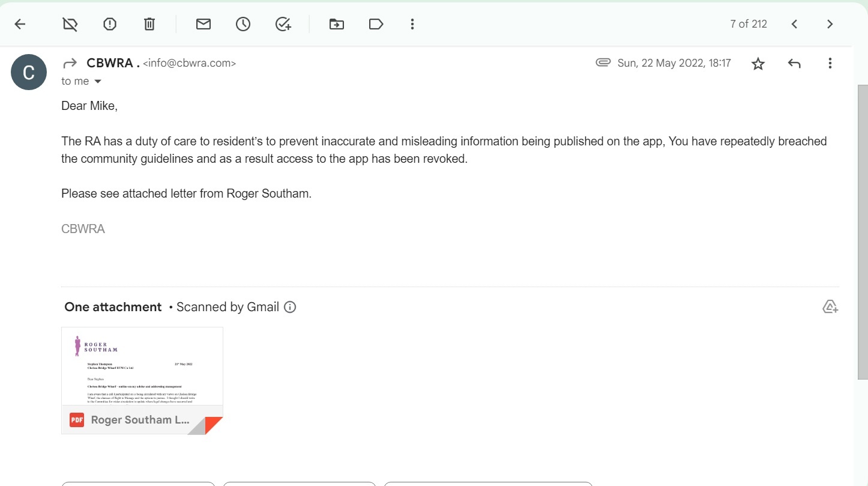The height and width of the screenshot is (486, 868).
Task: Go back to the inbox list
Action: tap(20, 24)
